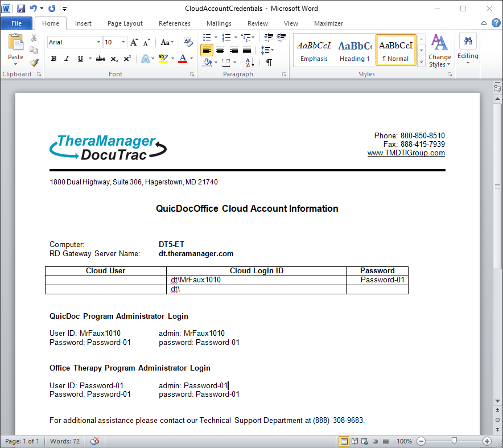Switch to Web Layout view
The height and width of the screenshot is (448, 503).
(365, 441)
